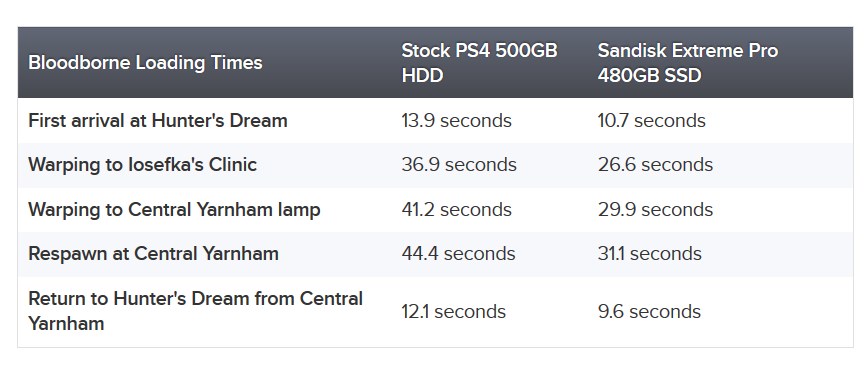
Task: Select the 9.6 seconds cell
Action: click(649, 312)
